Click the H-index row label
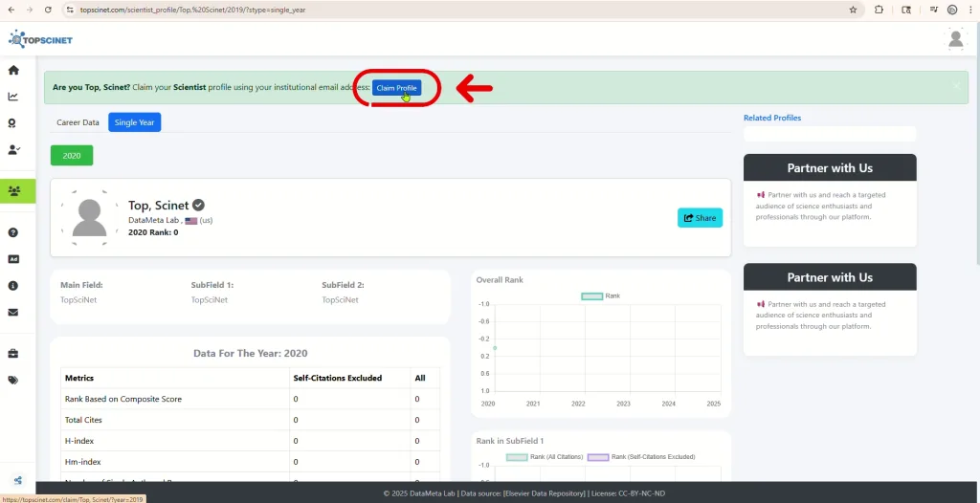 (79, 441)
